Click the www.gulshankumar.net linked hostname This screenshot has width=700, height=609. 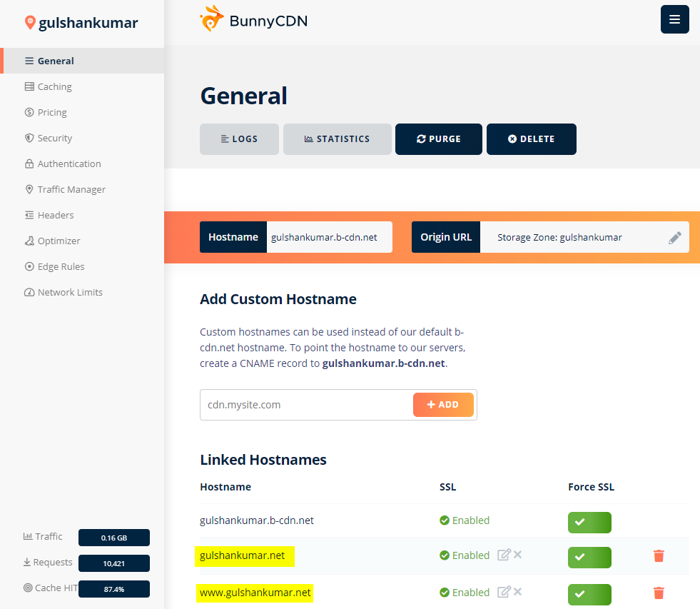tap(255, 593)
